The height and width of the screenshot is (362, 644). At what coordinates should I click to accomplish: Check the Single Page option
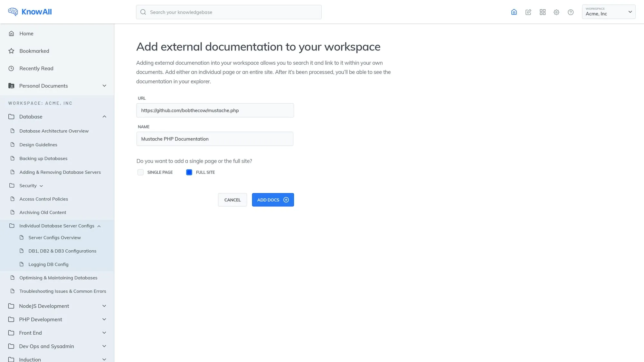point(140,172)
